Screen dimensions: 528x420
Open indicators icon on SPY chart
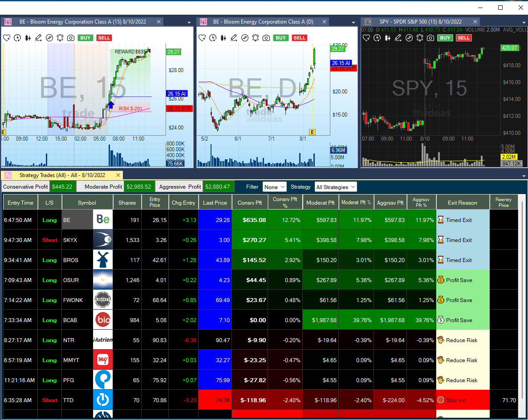[409, 38]
